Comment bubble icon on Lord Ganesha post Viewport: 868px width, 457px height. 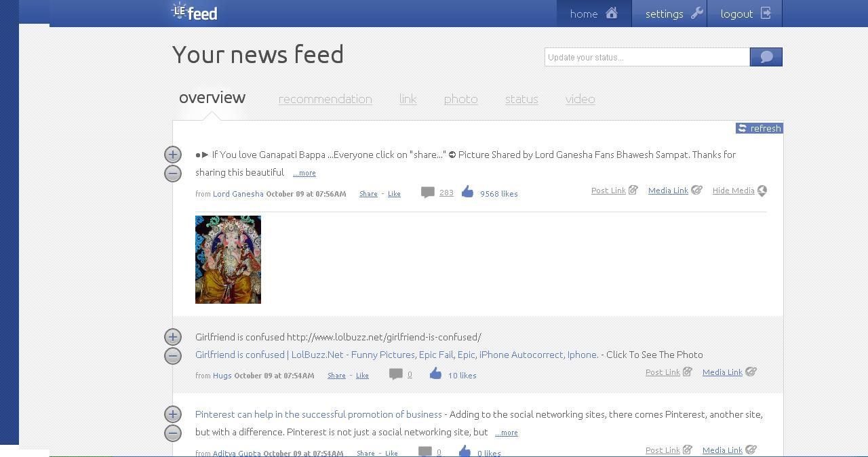tap(428, 193)
